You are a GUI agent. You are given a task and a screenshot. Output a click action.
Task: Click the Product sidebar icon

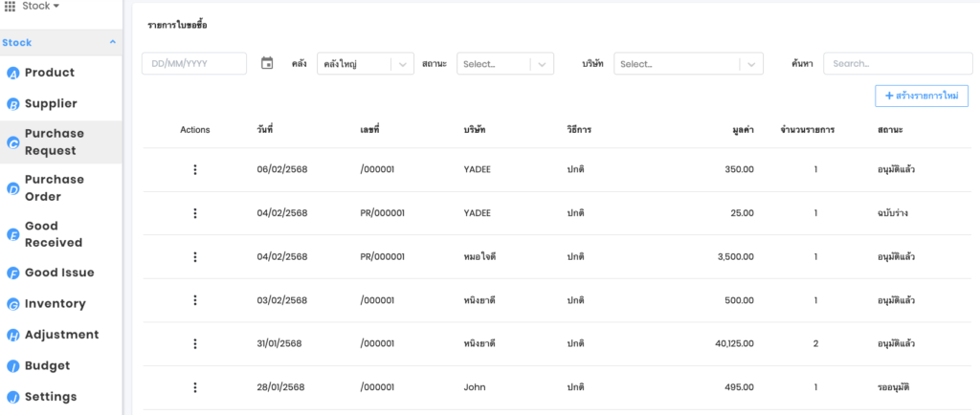coord(13,74)
